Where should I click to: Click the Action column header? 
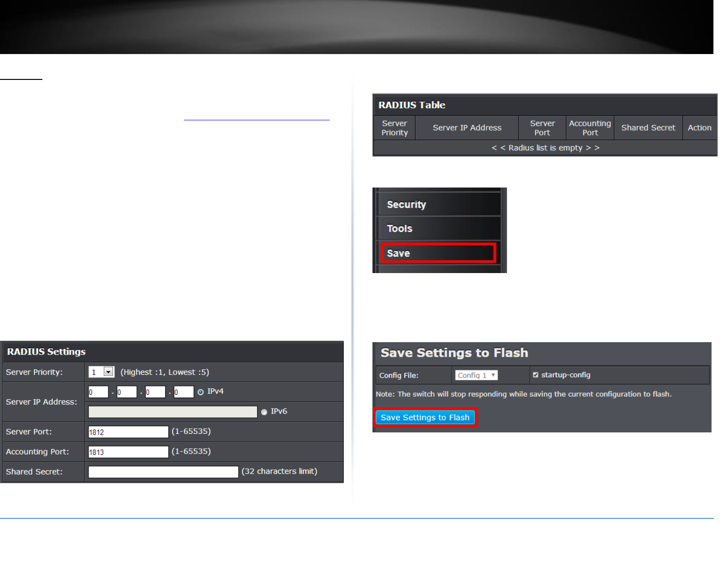pos(699,128)
